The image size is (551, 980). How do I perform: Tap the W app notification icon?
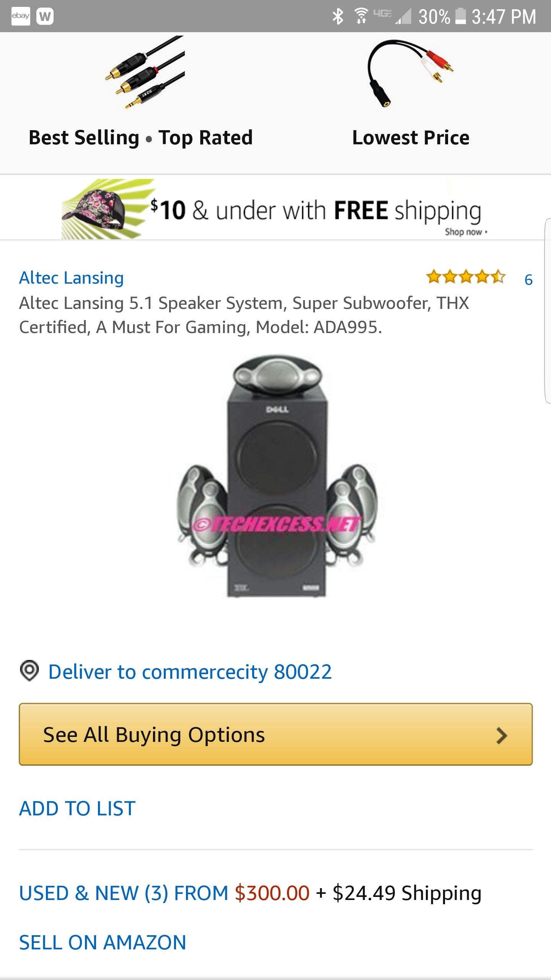[x=45, y=16]
